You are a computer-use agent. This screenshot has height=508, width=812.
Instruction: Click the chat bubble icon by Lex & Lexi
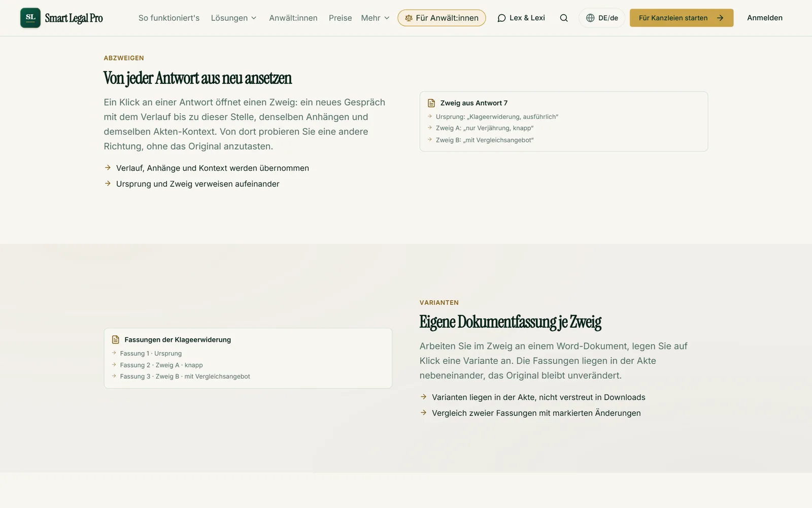click(501, 18)
